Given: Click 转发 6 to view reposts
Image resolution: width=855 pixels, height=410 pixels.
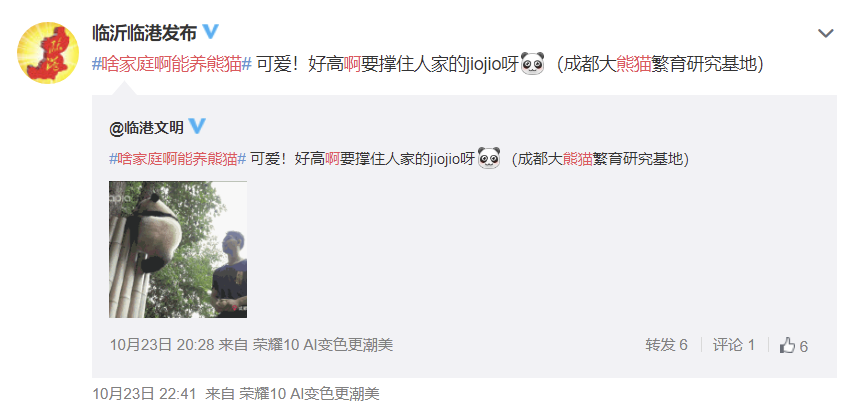Looking at the screenshot, I should tap(666, 345).
